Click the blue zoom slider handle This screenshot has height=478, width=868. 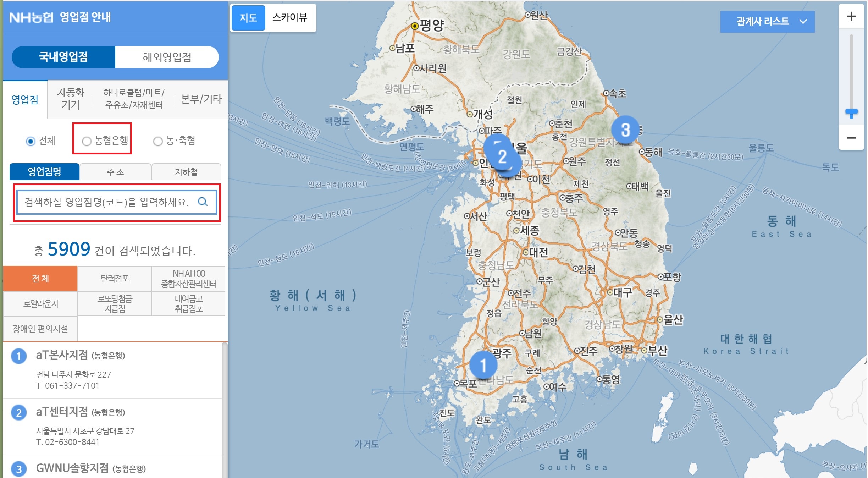coord(851,113)
